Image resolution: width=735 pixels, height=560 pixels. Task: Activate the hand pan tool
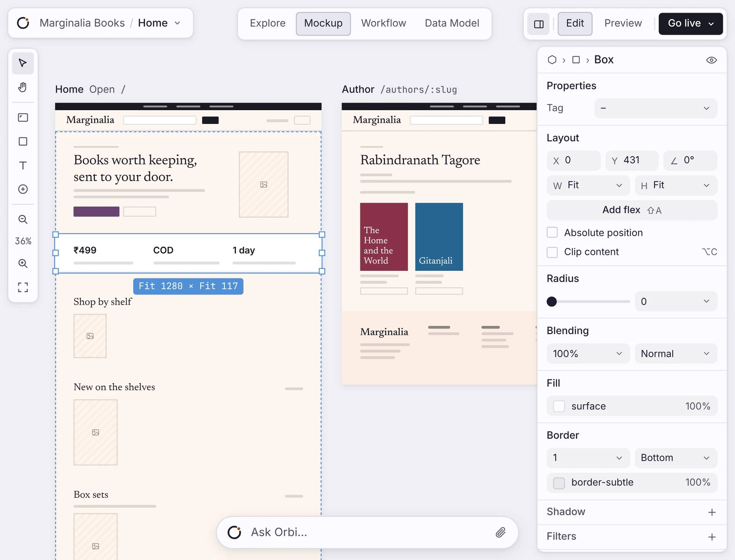click(x=23, y=88)
